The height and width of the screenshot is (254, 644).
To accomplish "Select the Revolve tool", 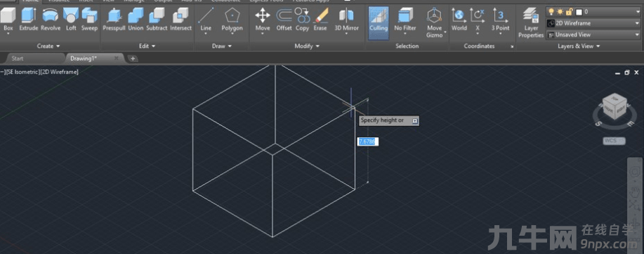I will click(x=51, y=19).
